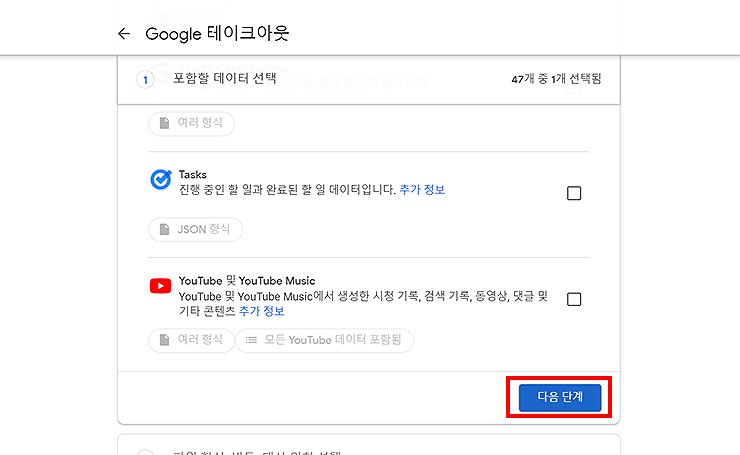The height and width of the screenshot is (455, 740).
Task: Click the Google 테이크아웃 title
Action: [217, 34]
